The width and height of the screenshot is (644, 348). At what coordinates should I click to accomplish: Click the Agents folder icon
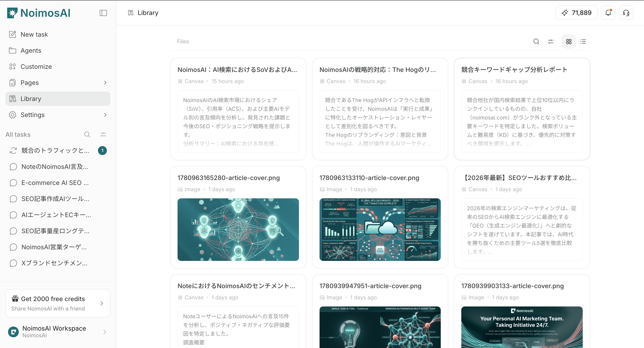[x=13, y=50]
